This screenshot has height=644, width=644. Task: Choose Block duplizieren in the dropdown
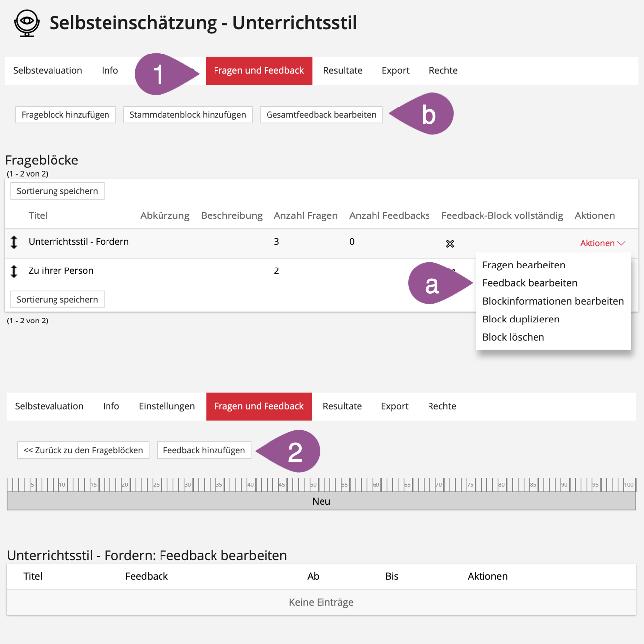tap(521, 319)
